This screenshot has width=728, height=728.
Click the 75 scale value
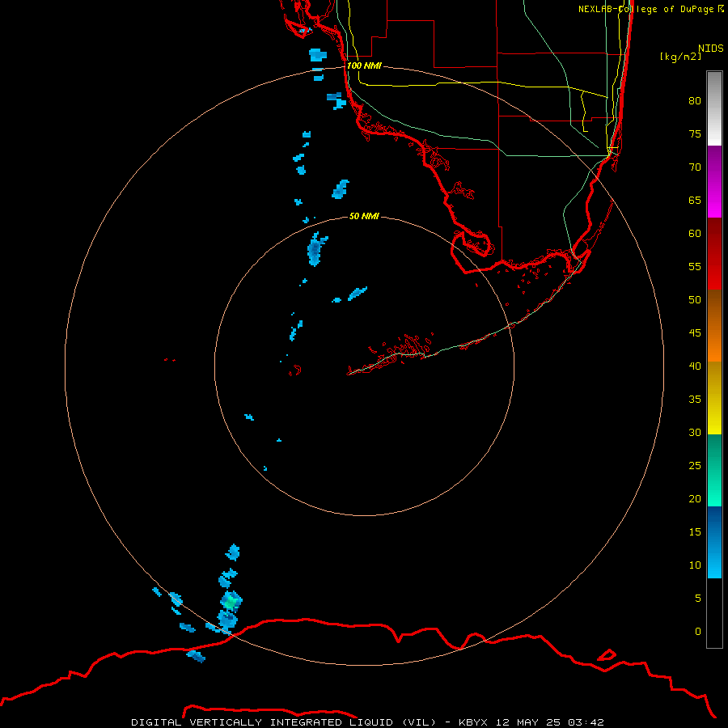point(695,133)
